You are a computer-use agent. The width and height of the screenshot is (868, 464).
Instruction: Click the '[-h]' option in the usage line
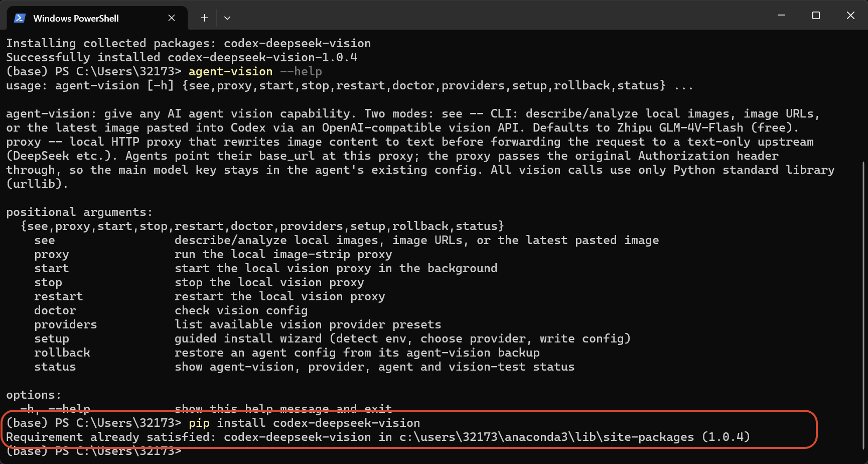[161, 85]
